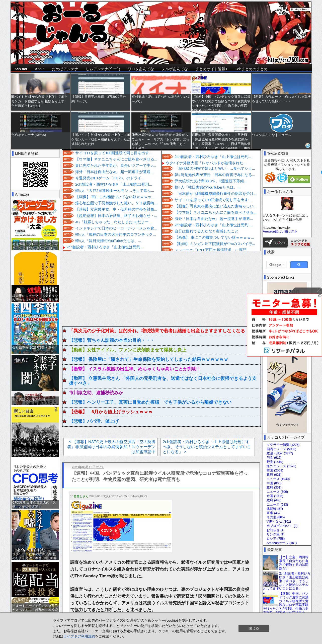
Task: Open headline 【悲報】6月から値上げラッシュ
Action: (x=111, y=412)
